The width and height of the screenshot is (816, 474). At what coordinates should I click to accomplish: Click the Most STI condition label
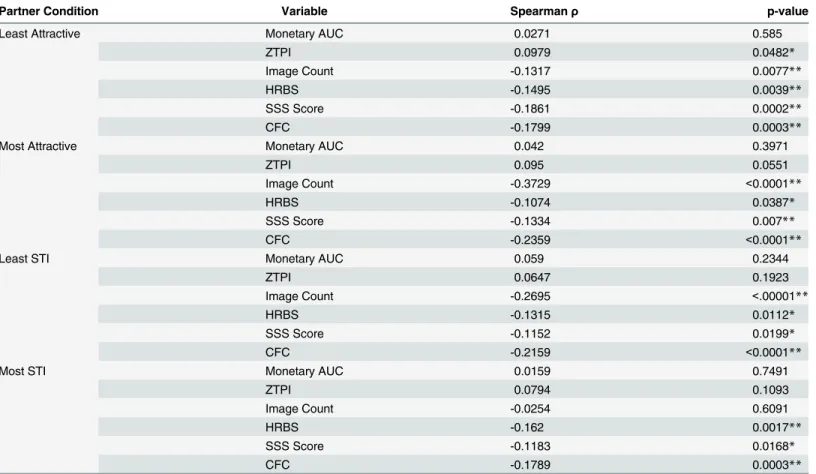click(x=23, y=371)
